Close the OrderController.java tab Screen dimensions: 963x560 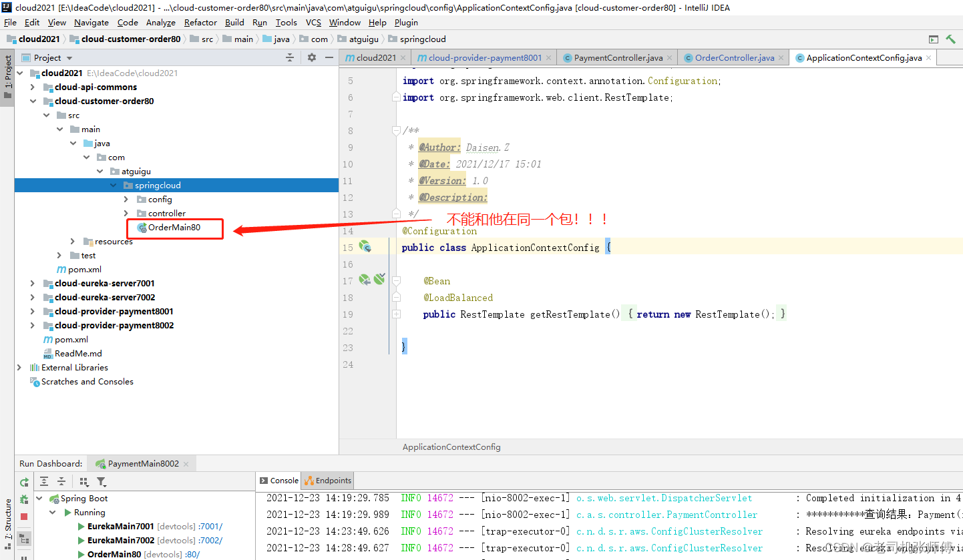coord(781,58)
